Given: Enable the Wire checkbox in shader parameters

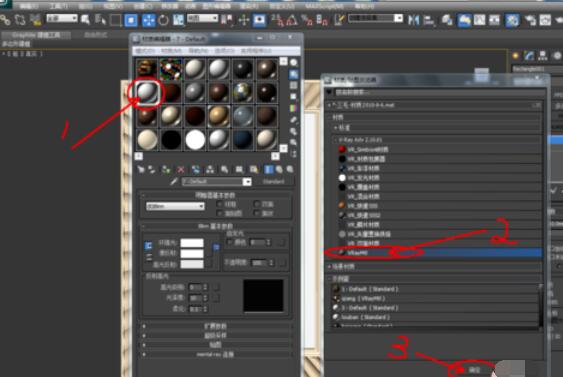Looking at the screenshot, I should [x=220, y=204].
